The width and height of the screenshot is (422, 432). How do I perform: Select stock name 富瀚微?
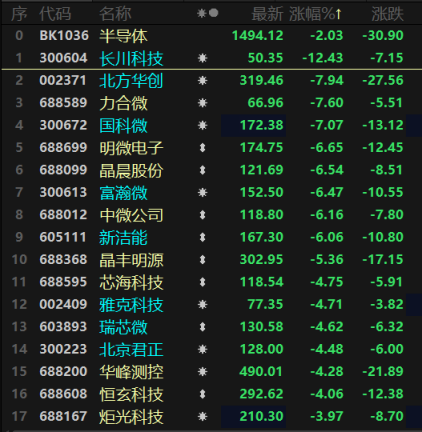123,193
